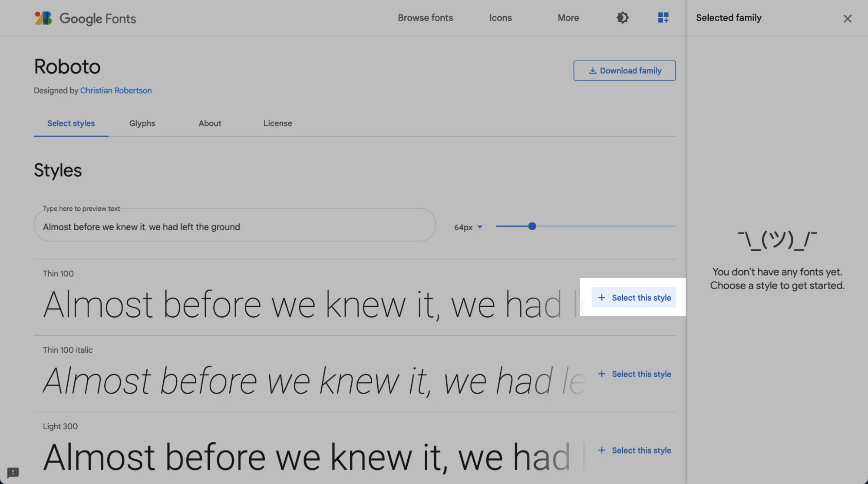Image resolution: width=868 pixels, height=484 pixels.
Task: Click the Google Fonts logo icon
Action: click(43, 18)
